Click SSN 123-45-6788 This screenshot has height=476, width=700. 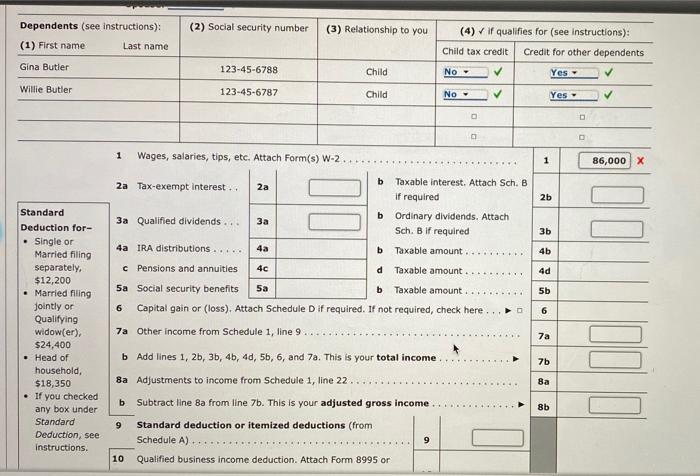pyautogui.click(x=249, y=70)
